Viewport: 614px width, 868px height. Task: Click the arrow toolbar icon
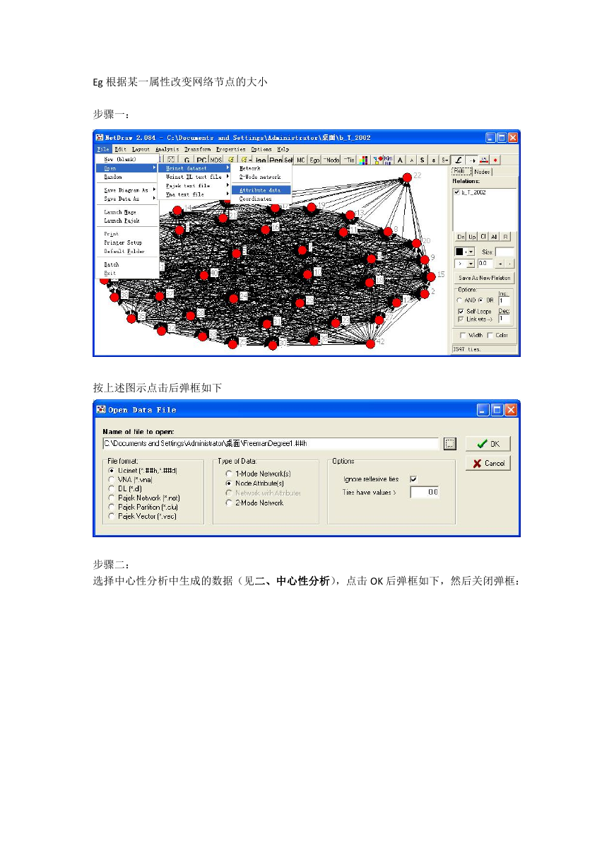(x=472, y=160)
